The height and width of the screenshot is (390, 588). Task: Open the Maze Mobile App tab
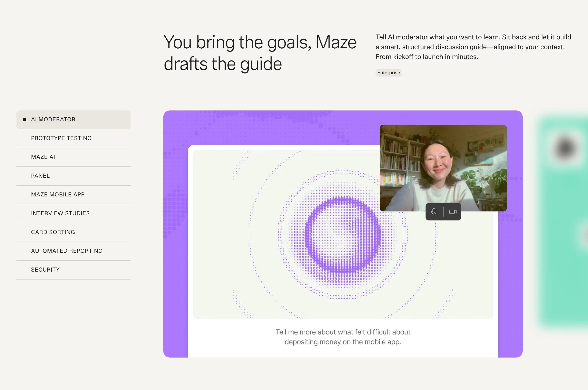point(73,195)
